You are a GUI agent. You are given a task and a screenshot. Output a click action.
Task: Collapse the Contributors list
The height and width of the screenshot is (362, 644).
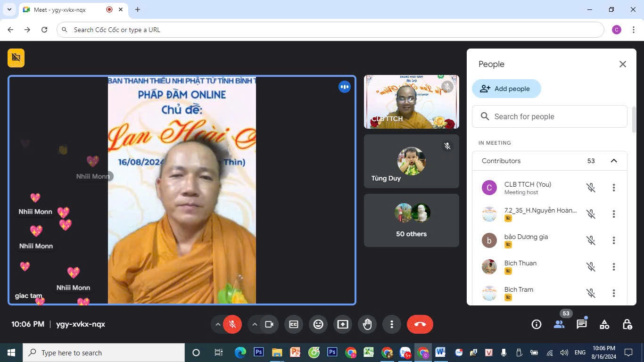[613, 161]
